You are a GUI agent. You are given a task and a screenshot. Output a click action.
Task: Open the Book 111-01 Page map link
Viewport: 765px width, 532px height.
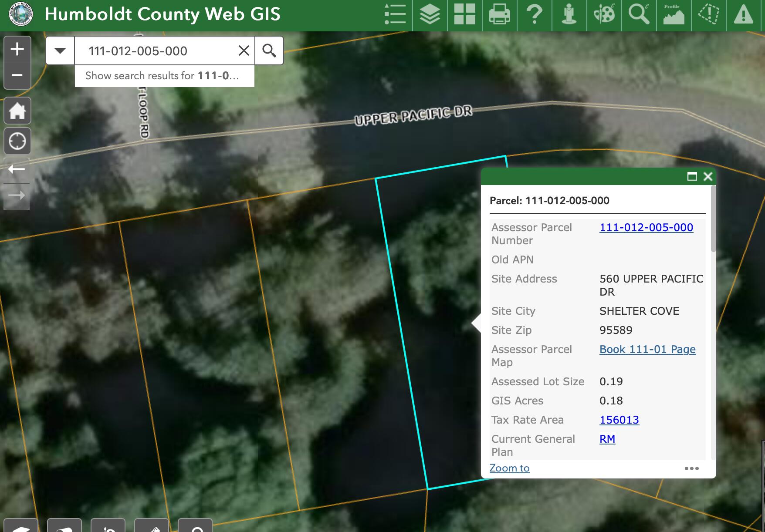[x=647, y=349]
